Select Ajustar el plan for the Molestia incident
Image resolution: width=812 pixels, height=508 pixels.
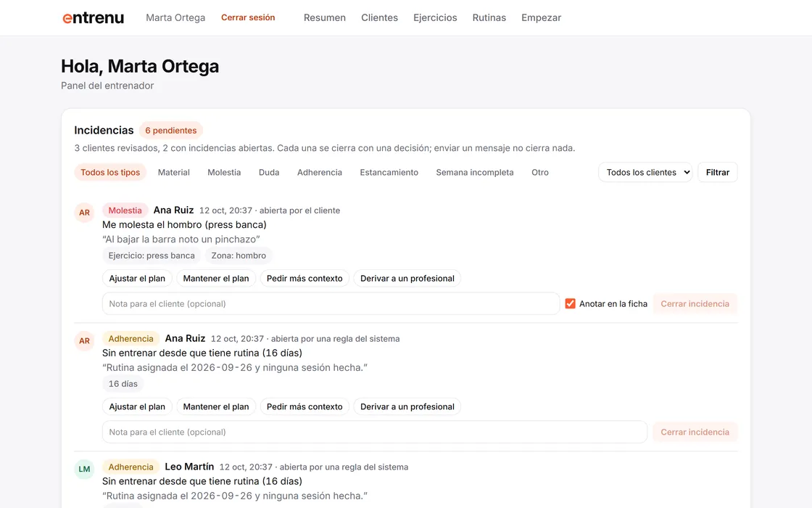pyautogui.click(x=137, y=279)
